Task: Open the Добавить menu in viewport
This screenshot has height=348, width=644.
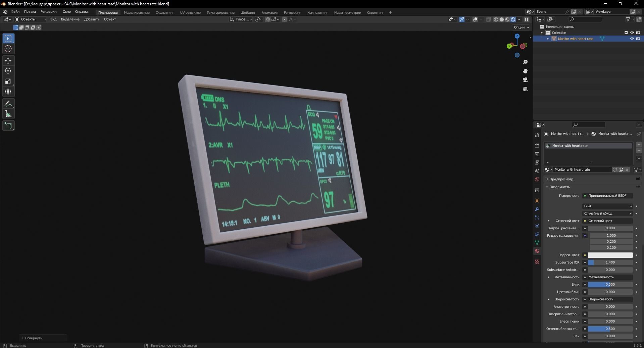Action: 92,19
